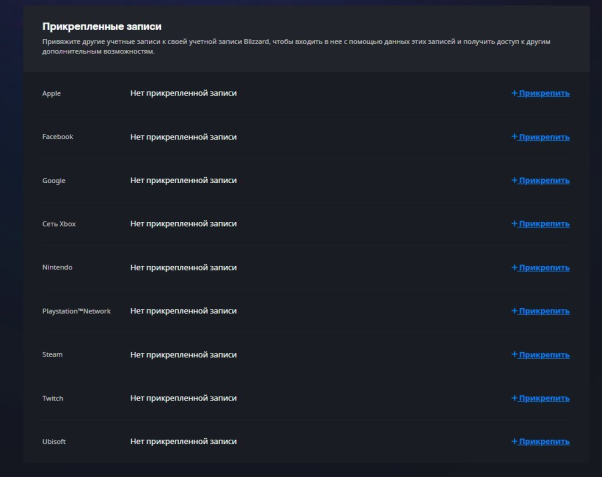Viewport: 602px width, 477px height.
Task: Select the Nintendo service label
Action: [x=57, y=267]
